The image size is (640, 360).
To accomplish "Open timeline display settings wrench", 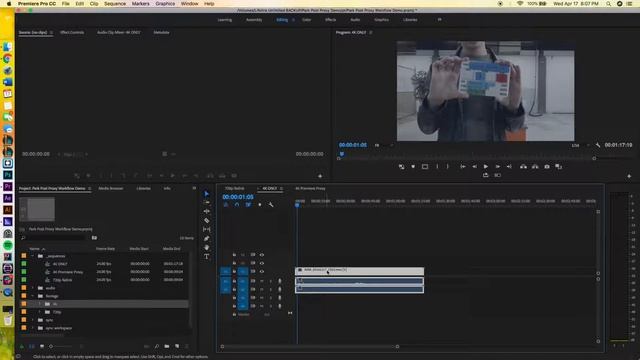I will click(x=271, y=204).
